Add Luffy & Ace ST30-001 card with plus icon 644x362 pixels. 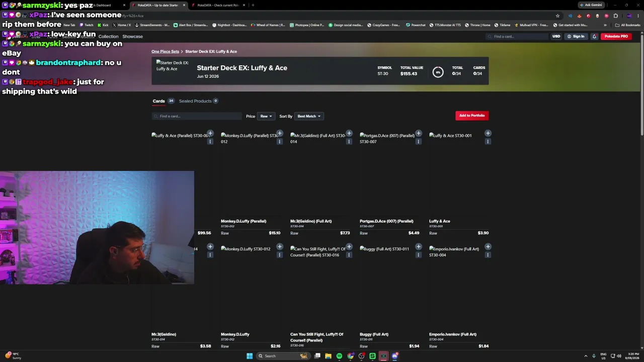488,133
